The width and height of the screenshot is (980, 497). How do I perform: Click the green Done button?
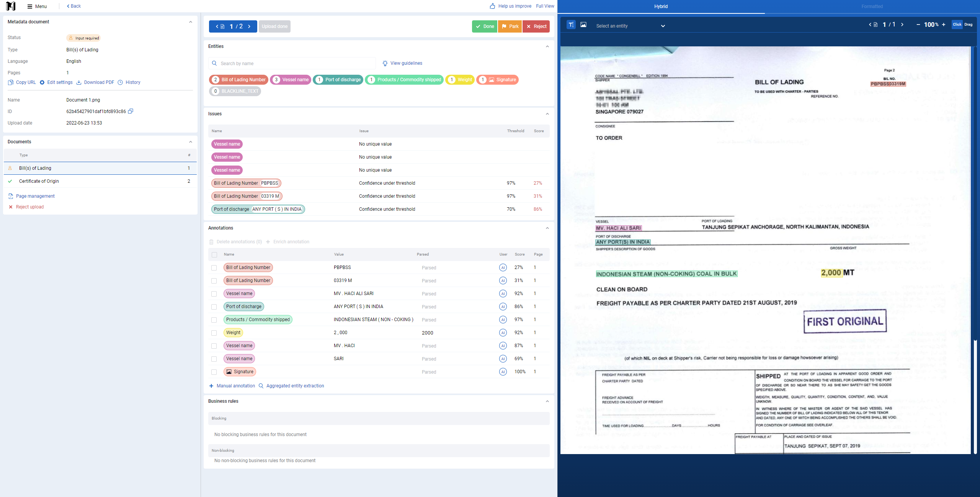[485, 26]
